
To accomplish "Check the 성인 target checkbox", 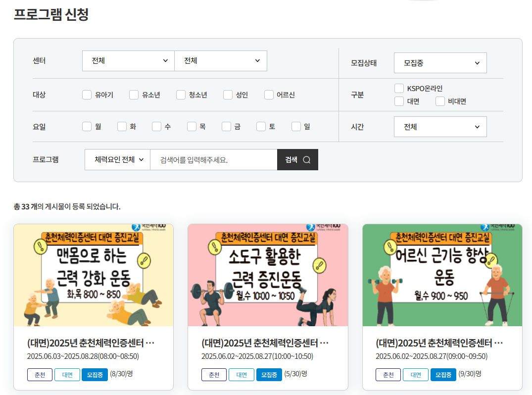I will tap(228, 95).
